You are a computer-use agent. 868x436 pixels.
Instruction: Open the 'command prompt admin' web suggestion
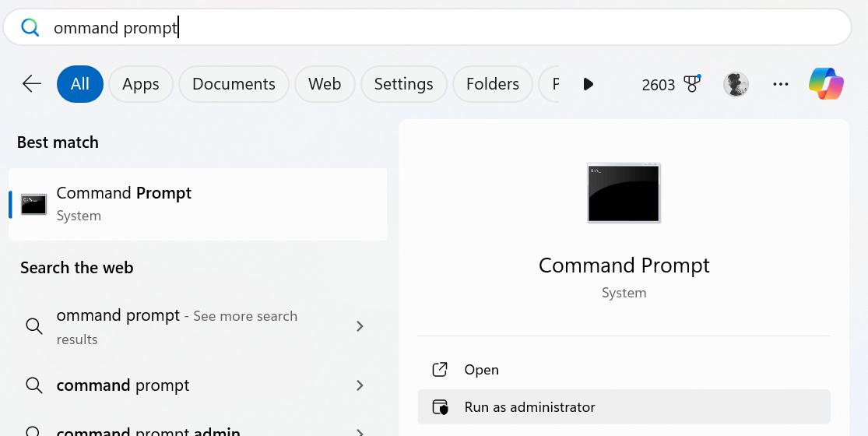tap(148, 431)
